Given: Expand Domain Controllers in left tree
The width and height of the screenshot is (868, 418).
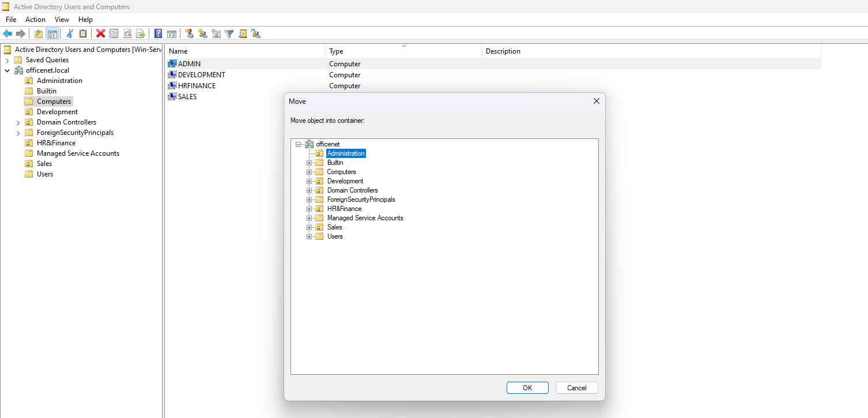Looking at the screenshot, I should 18,122.
